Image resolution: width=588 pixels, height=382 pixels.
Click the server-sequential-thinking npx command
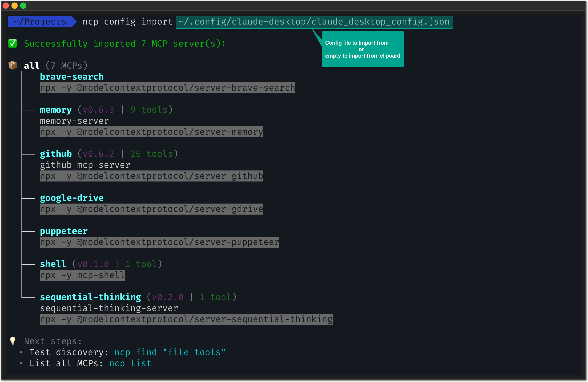186,319
